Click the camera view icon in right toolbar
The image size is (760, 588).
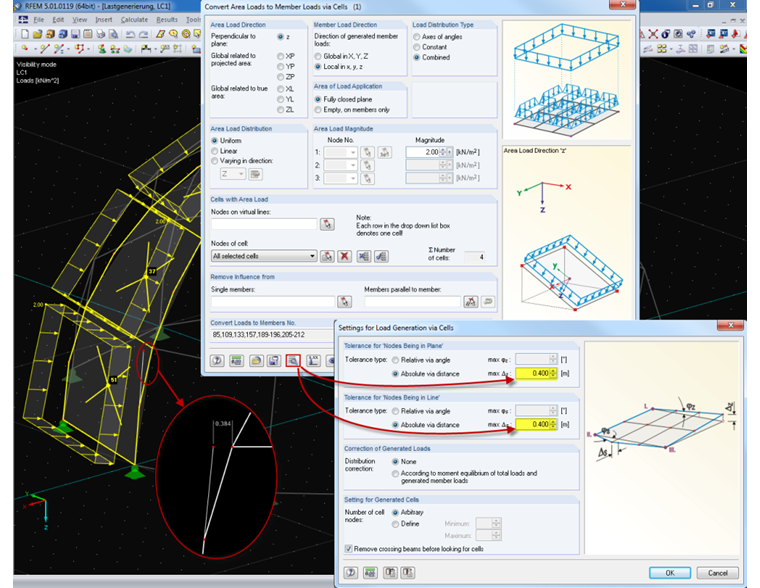[679, 34]
